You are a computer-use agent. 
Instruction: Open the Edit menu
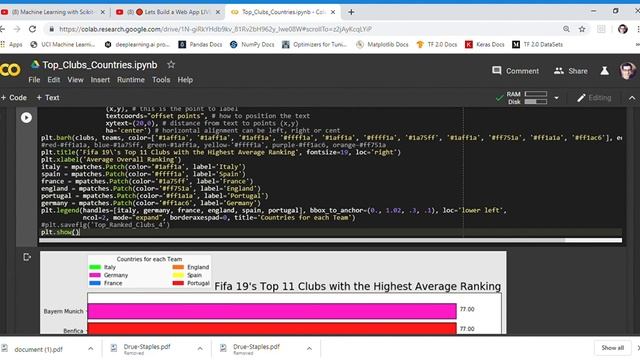point(53,80)
